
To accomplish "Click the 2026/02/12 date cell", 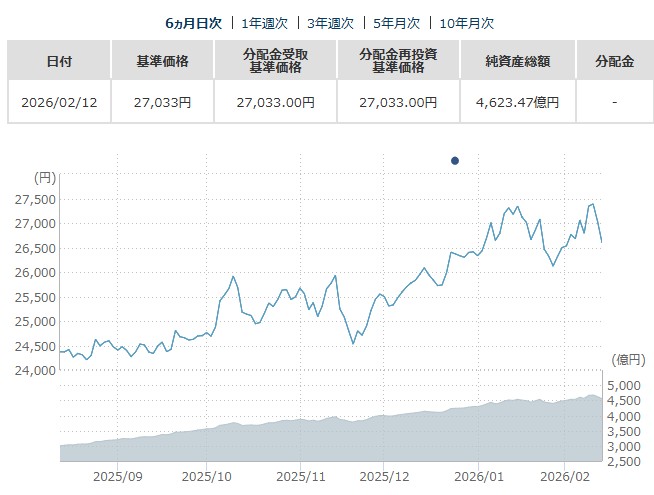I will 59,102.
